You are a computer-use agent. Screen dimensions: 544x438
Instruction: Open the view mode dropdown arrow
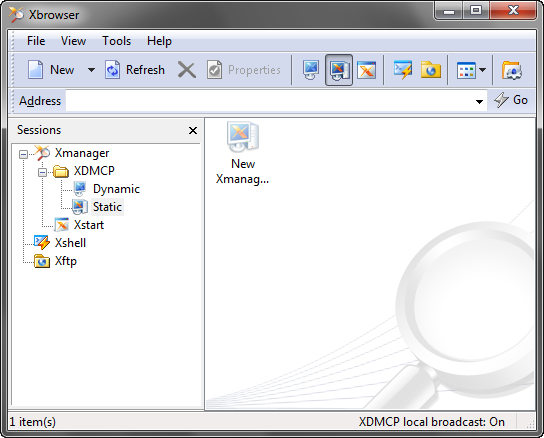(482, 70)
